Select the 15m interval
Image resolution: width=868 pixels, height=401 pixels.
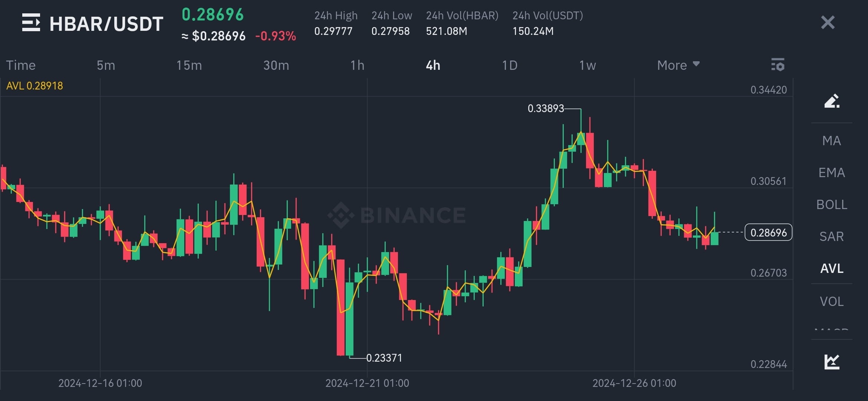(x=189, y=65)
